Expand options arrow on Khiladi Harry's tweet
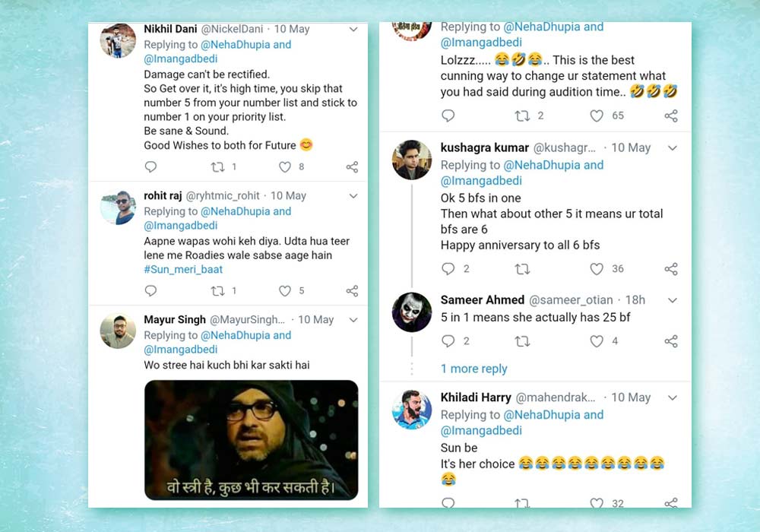The height and width of the screenshot is (532, 760). click(673, 397)
